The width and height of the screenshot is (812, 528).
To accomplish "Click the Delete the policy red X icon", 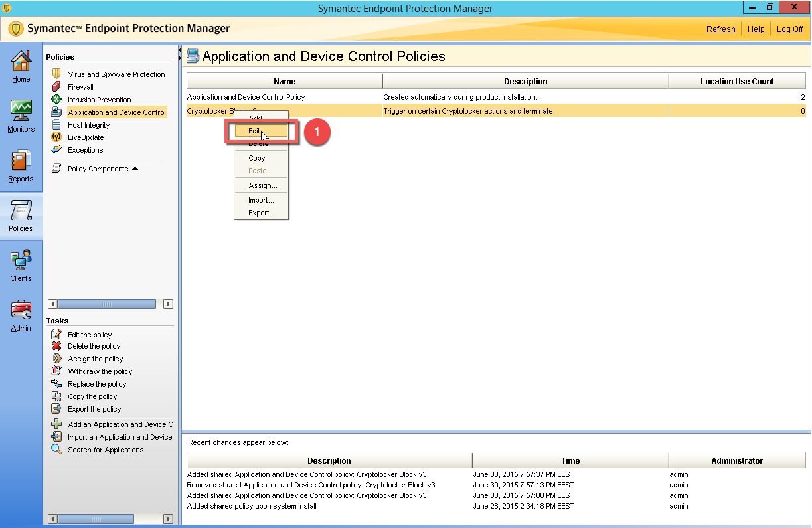I will point(56,346).
